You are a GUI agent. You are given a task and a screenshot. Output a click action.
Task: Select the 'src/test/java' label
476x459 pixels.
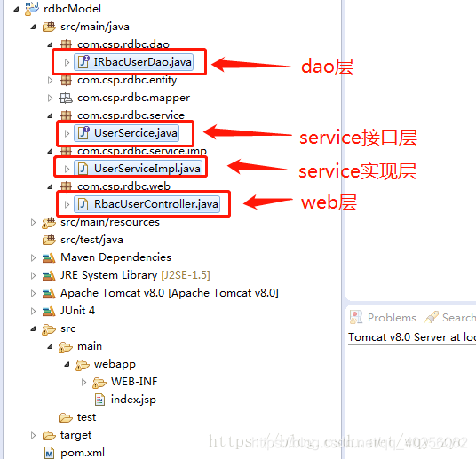click(91, 240)
